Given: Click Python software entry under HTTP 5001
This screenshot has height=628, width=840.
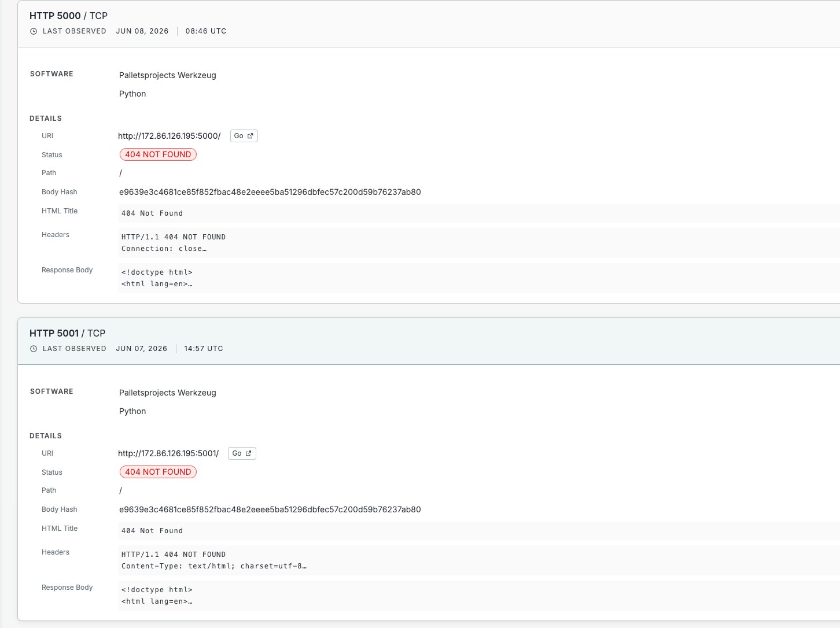Looking at the screenshot, I should 132,411.
